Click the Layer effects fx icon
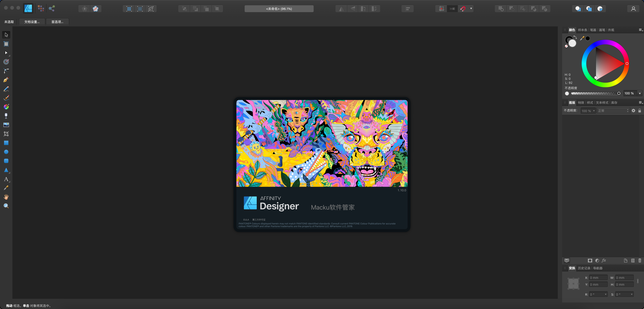Viewport: 644px width, 309px height. (604, 261)
